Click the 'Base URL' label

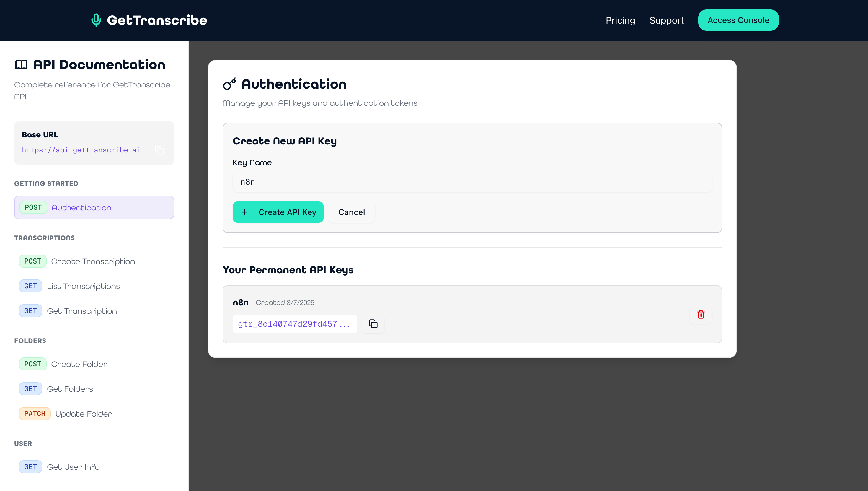pyautogui.click(x=40, y=134)
